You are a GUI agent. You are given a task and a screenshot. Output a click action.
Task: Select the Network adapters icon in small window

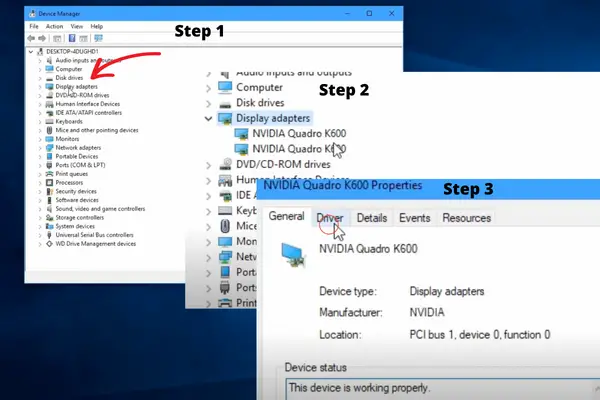(x=49, y=148)
